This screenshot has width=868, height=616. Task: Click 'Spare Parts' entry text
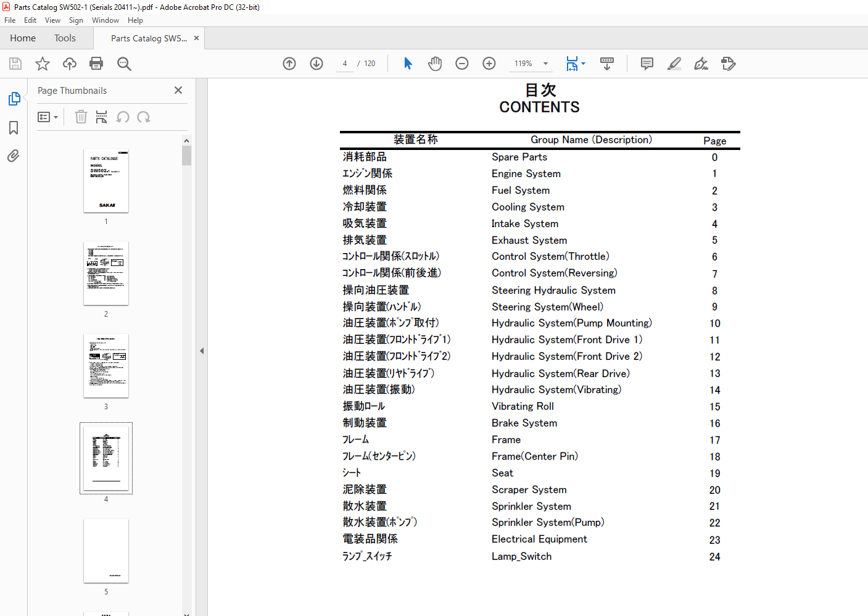pyautogui.click(x=519, y=157)
